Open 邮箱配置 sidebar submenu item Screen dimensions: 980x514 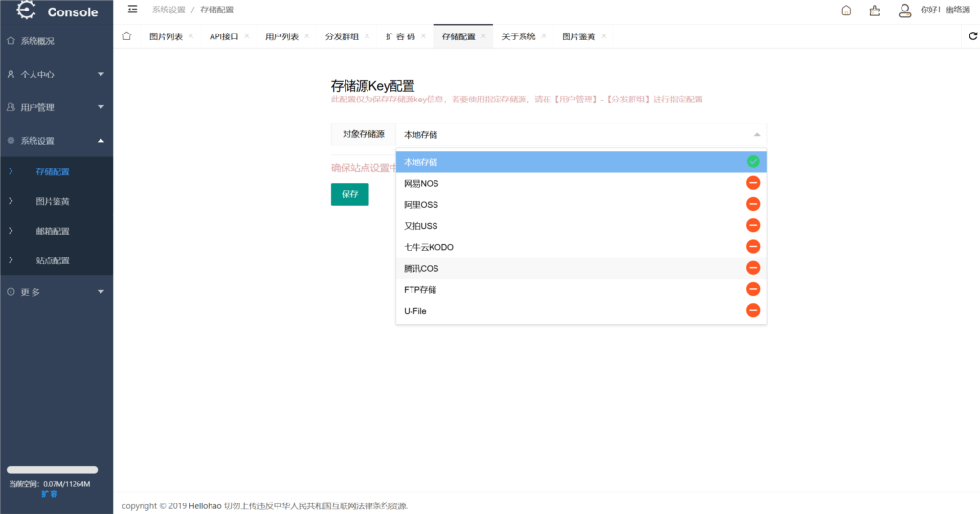[56, 231]
